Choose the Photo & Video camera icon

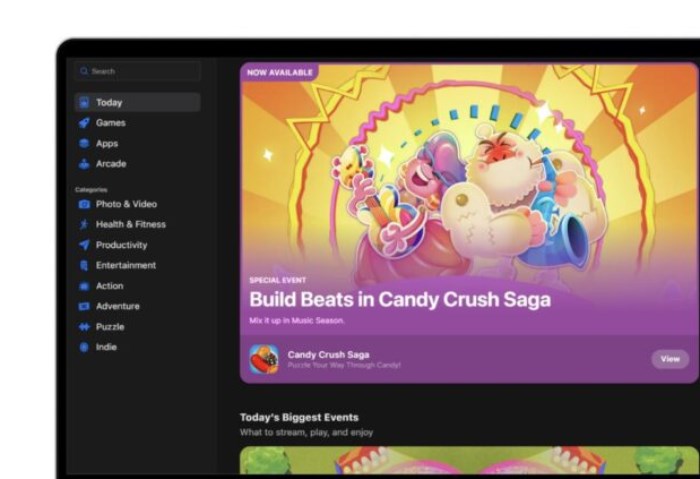click(84, 204)
